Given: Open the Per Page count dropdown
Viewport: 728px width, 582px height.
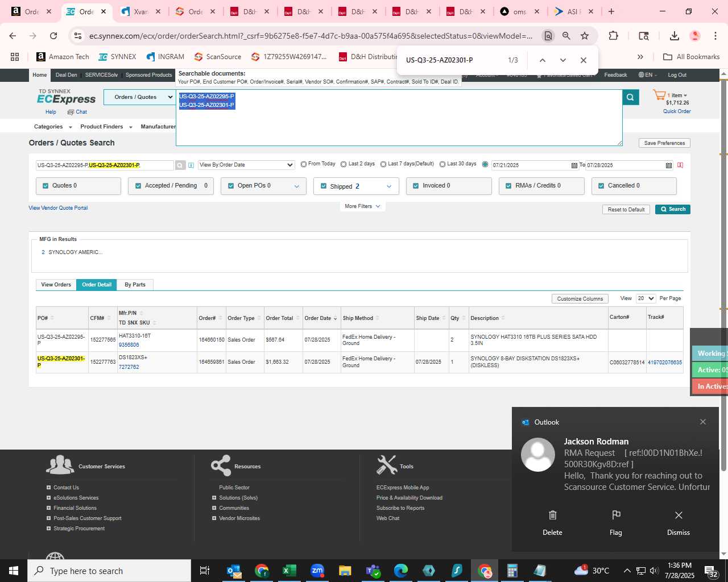Looking at the screenshot, I should click(646, 298).
